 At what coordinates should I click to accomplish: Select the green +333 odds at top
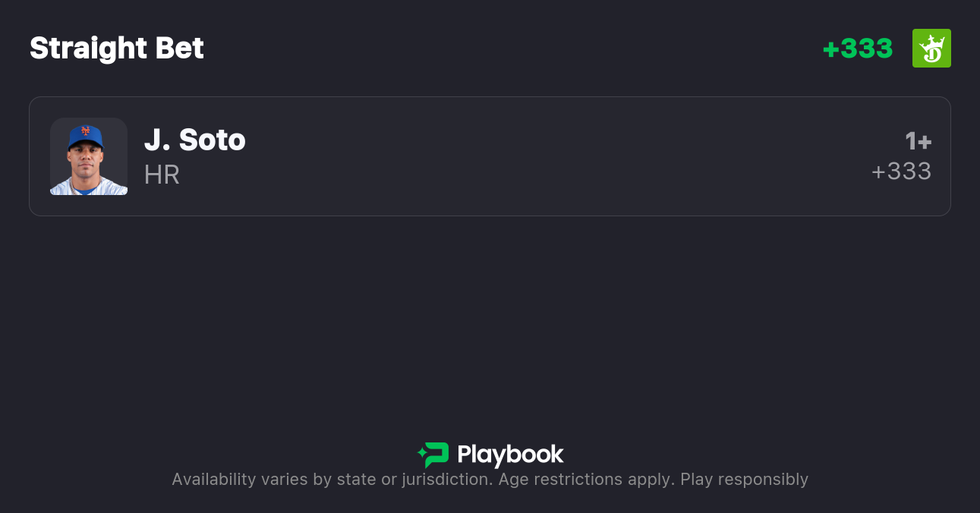click(858, 49)
